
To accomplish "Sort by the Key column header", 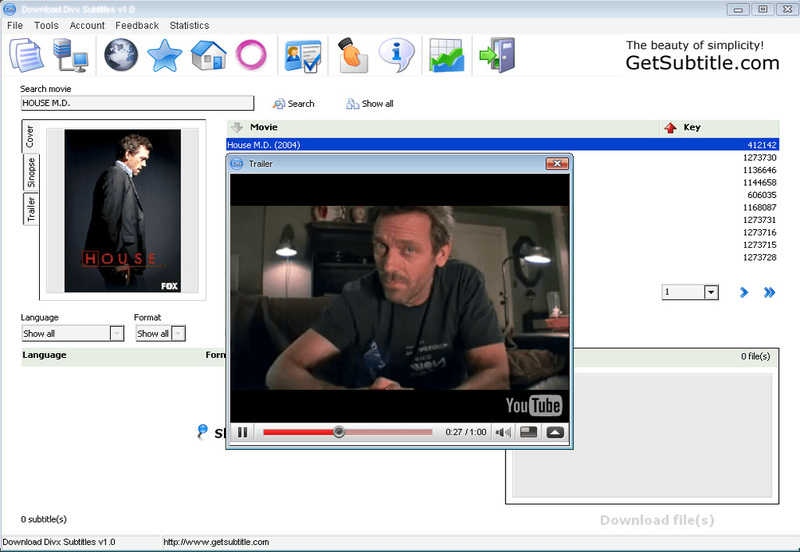I will (x=719, y=128).
